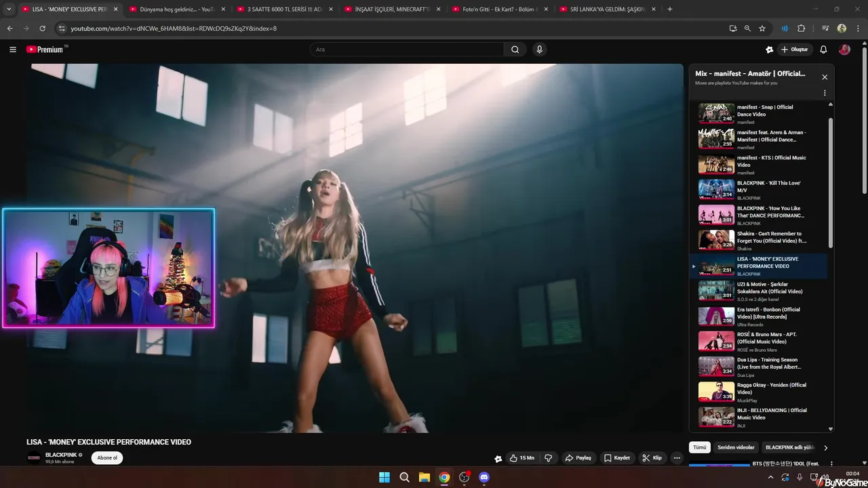Image resolution: width=868 pixels, height=488 pixels.
Task: Expand more filter chips with right chevron
Action: pyautogui.click(x=825, y=448)
